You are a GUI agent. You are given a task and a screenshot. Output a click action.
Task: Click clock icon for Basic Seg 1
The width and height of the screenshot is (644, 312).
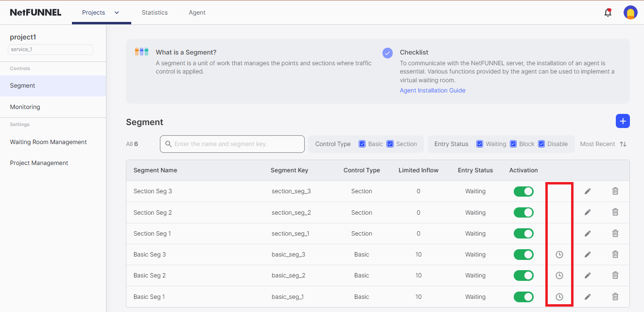pos(559,296)
